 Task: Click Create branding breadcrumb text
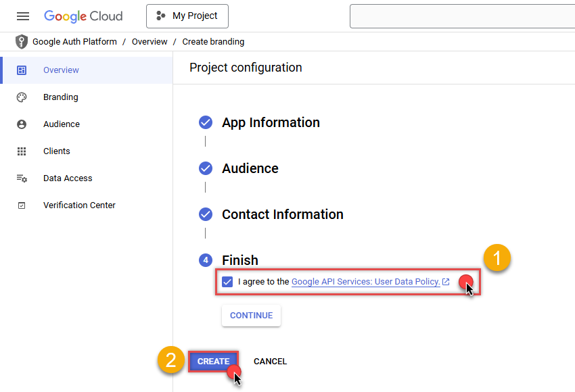coord(213,42)
